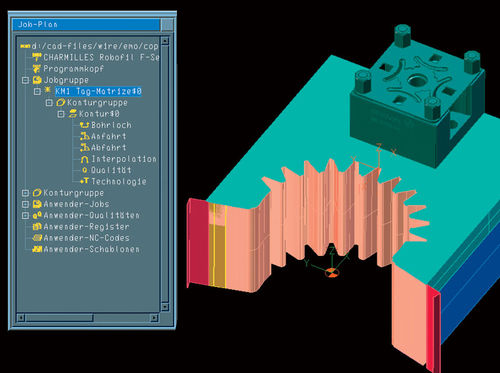Viewport: 500px width, 373px height.
Task: Click the Technologie icon
Action: tap(85, 181)
